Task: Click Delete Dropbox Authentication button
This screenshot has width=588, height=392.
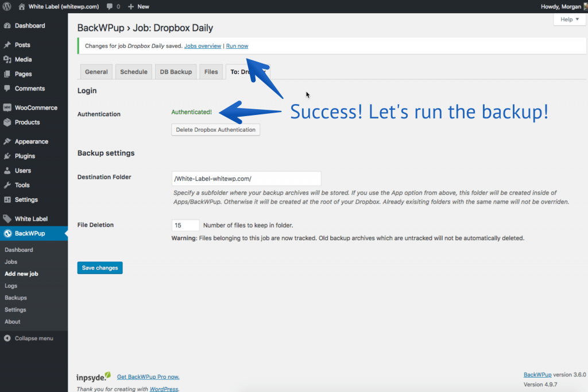Action: pyautogui.click(x=216, y=129)
